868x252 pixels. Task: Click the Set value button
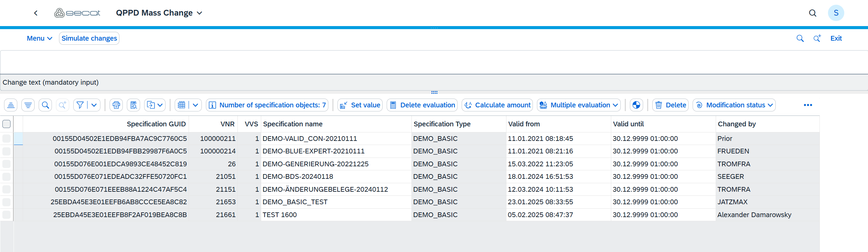[x=360, y=105]
